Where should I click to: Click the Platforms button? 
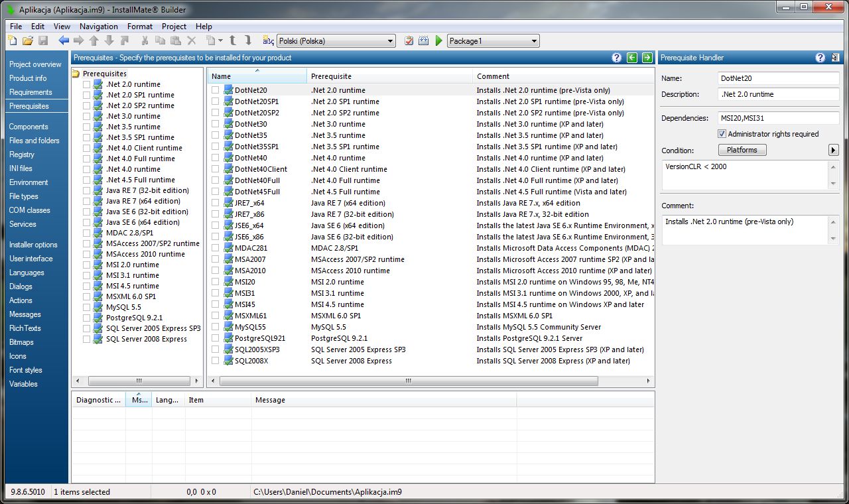[x=742, y=150]
